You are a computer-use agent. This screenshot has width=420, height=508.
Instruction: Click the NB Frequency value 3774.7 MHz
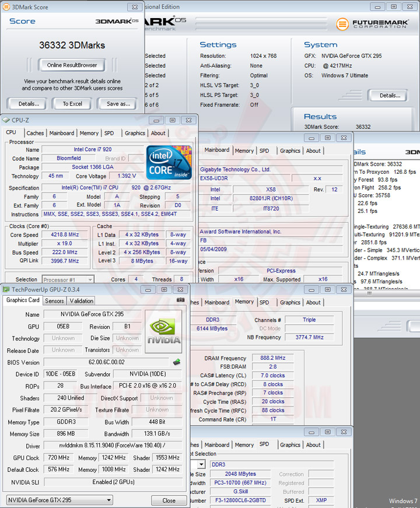tap(310, 337)
